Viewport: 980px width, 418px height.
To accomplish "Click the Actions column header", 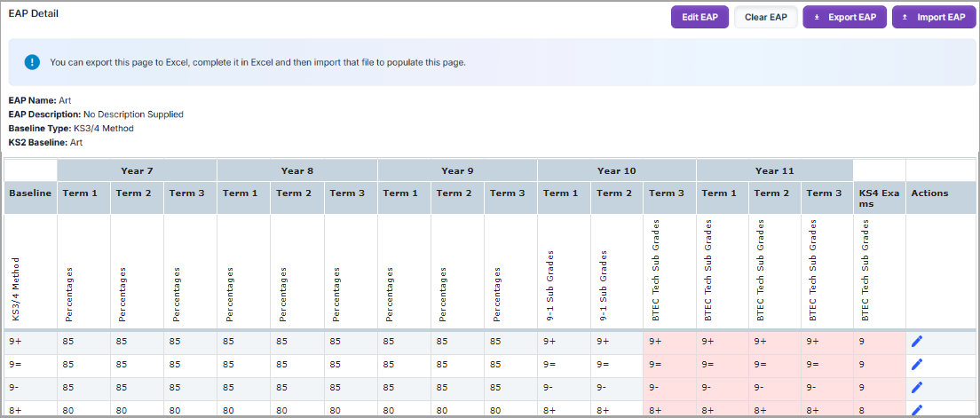I will (x=929, y=193).
